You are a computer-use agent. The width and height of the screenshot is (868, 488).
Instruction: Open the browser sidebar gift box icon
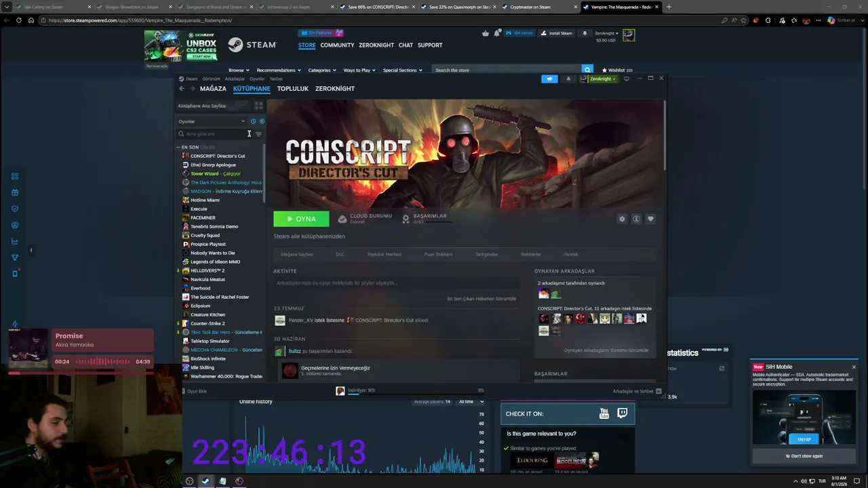tap(15, 192)
